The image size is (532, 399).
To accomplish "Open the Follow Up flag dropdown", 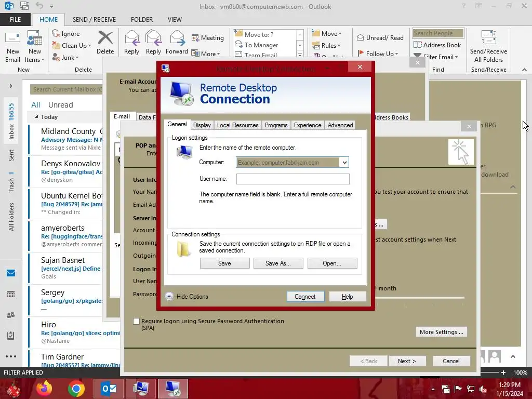I will [x=378, y=54].
